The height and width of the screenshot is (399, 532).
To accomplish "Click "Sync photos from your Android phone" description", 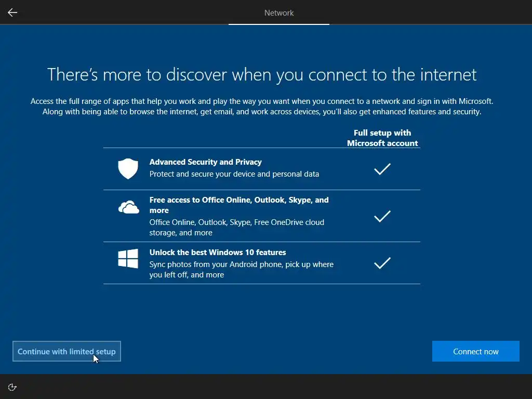I will pyautogui.click(x=241, y=270).
